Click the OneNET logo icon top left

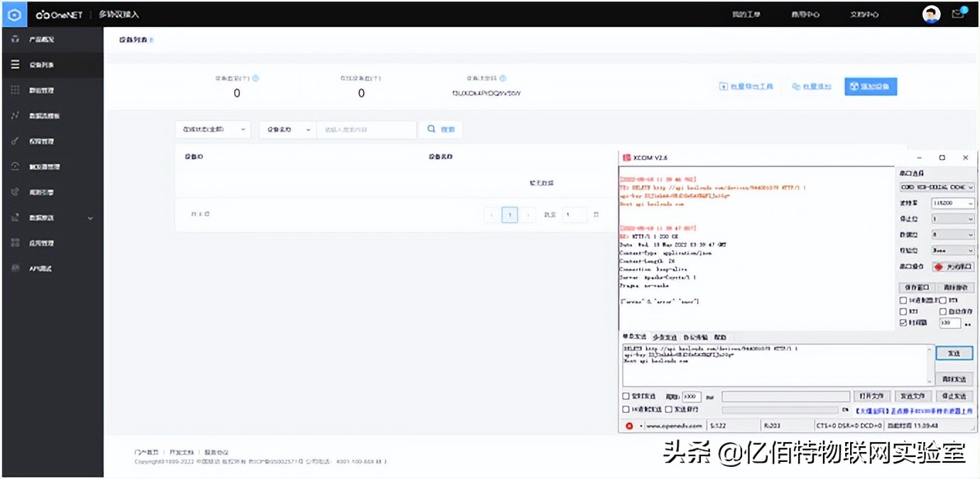pos(13,14)
